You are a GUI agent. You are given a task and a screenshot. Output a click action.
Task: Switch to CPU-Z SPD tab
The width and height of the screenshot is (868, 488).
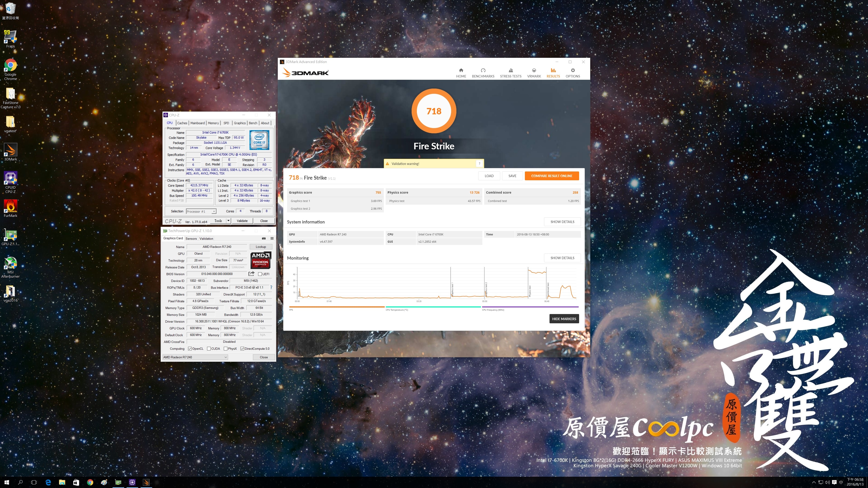coord(226,123)
